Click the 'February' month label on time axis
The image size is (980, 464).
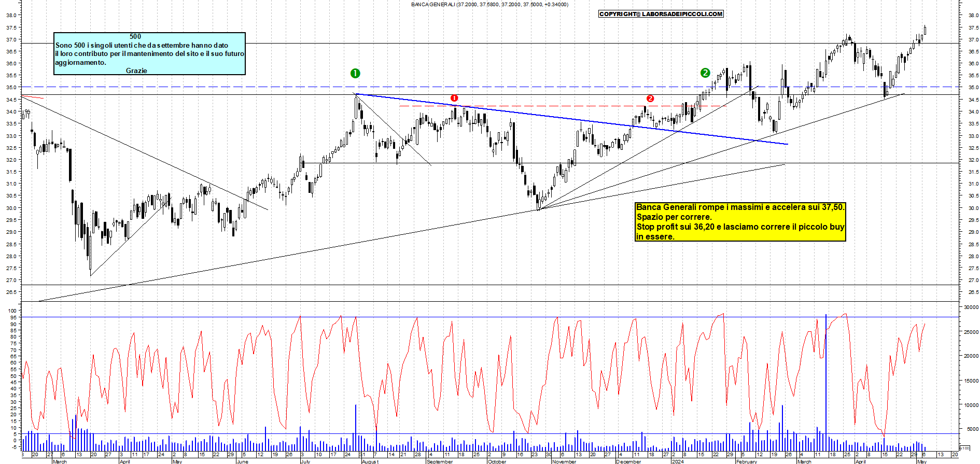click(747, 461)
